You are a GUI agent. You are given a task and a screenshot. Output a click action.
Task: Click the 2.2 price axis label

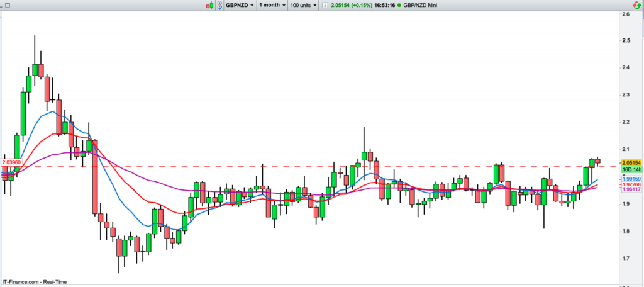tap(626, 122)
